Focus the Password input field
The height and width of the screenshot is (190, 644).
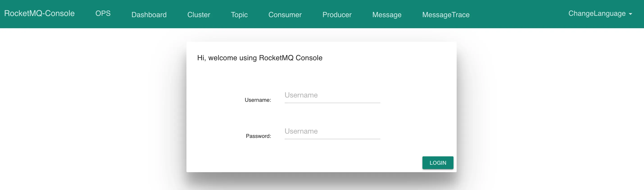point(332,131)
